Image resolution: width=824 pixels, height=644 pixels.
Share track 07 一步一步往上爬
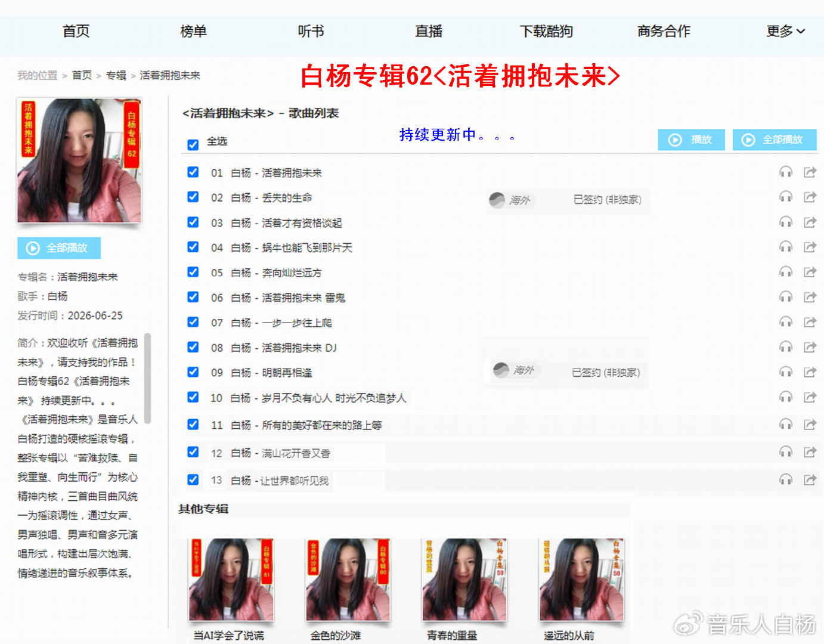810,322
